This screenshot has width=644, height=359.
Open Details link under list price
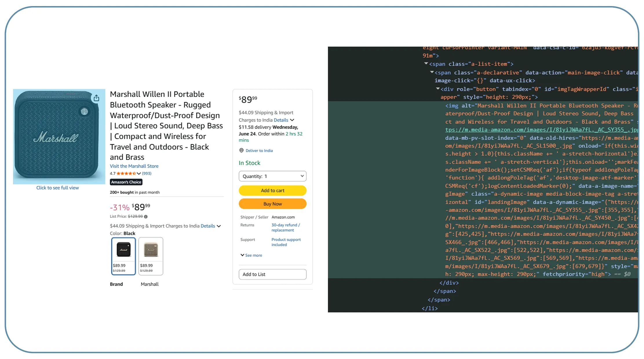click(x=208, y=226)
